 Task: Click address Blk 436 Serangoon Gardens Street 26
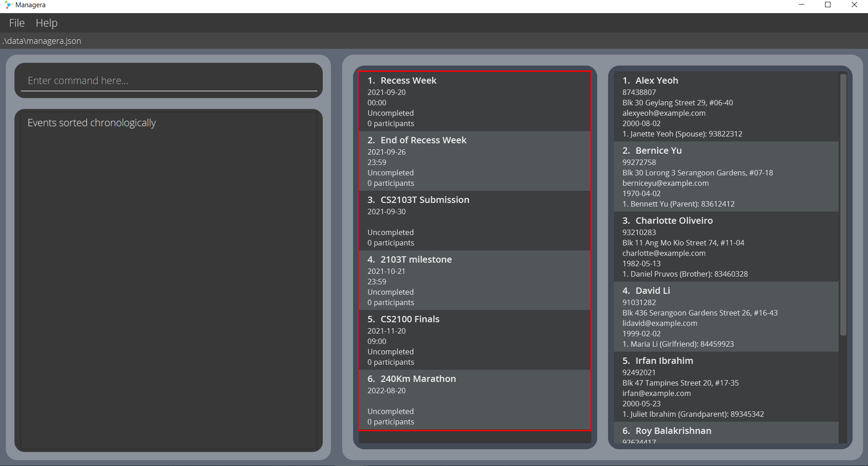coord(700,313)
